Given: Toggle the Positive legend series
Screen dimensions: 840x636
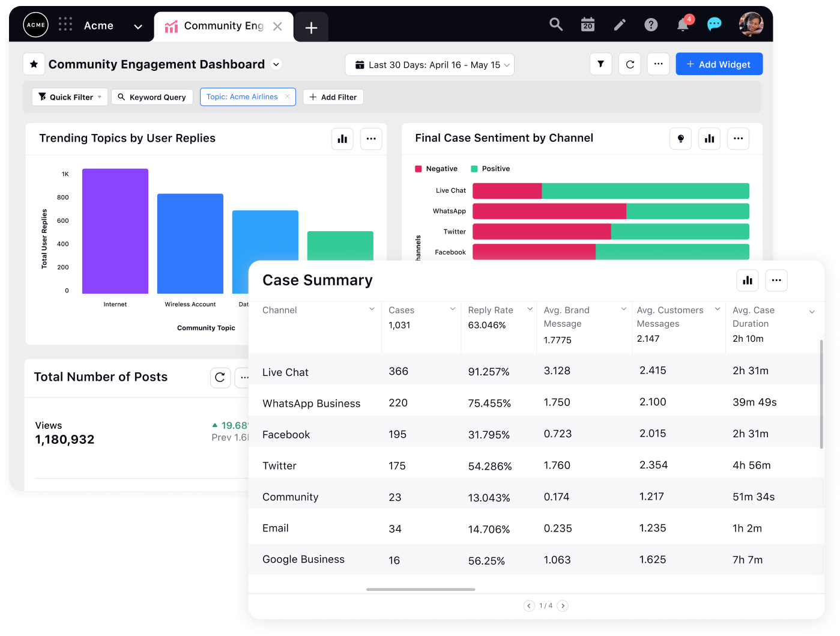Looking at the screenshot, I should point(491,169).
